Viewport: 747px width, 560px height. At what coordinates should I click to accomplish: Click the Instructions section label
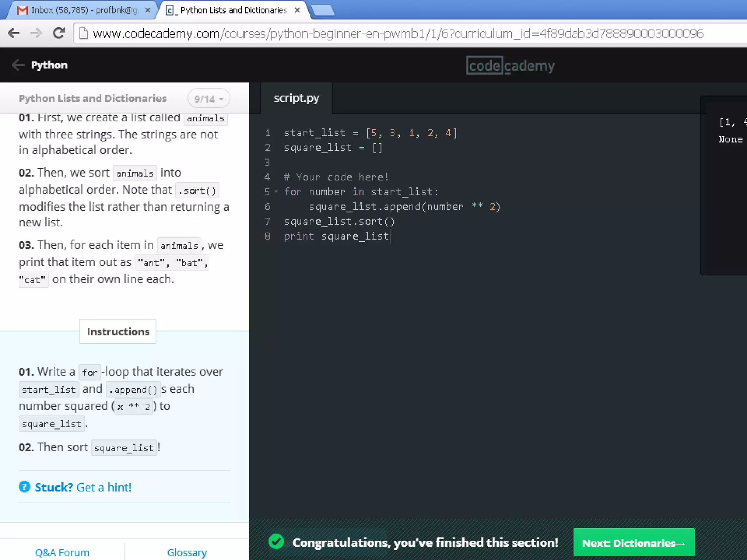coord(118,331)
